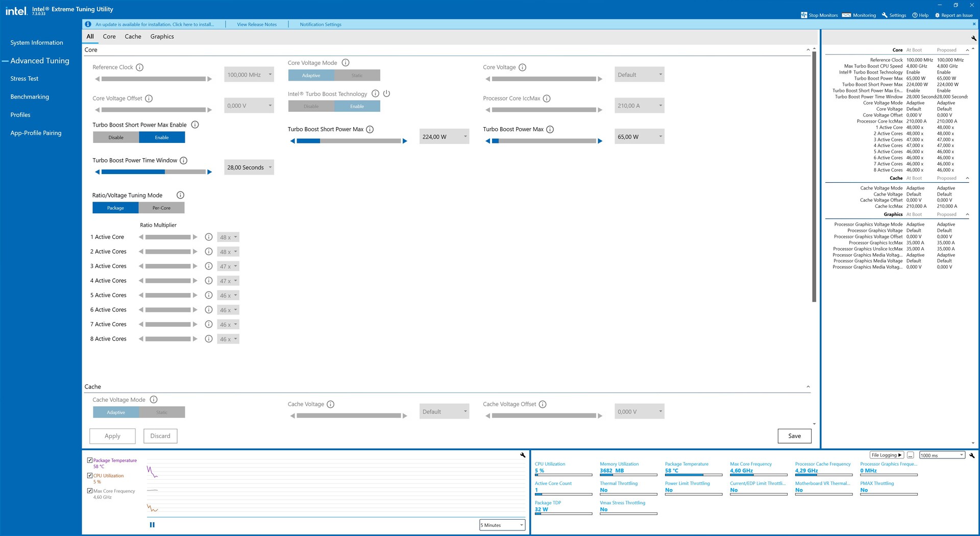Open info for Cache Voltage Mode
980x536 pixels.
tap(154, 400)
